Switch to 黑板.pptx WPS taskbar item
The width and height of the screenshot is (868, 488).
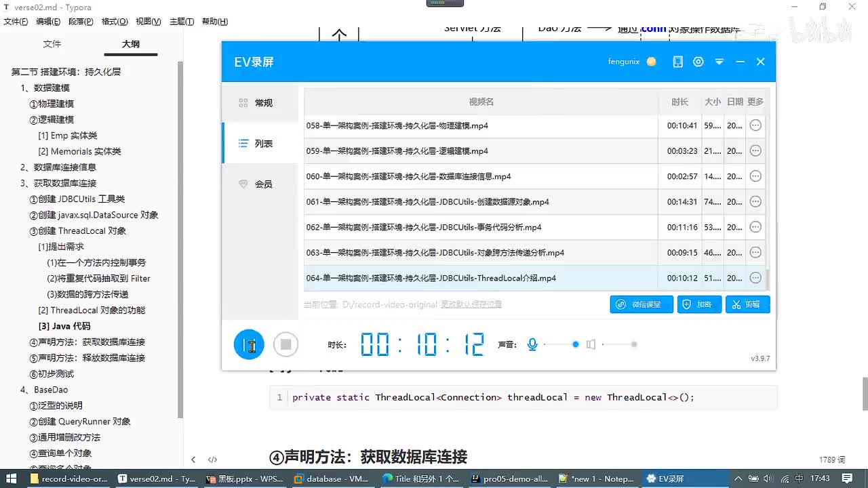click(245, 479)
